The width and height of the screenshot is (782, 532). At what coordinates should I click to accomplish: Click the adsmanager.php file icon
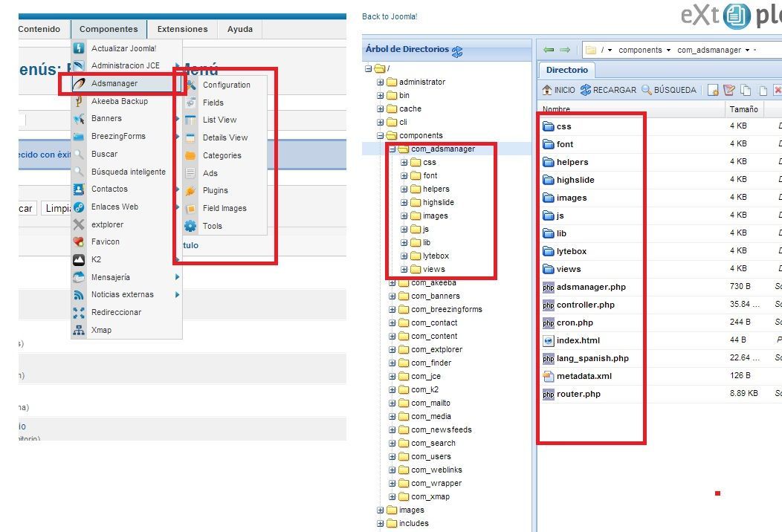coord(548,288)
